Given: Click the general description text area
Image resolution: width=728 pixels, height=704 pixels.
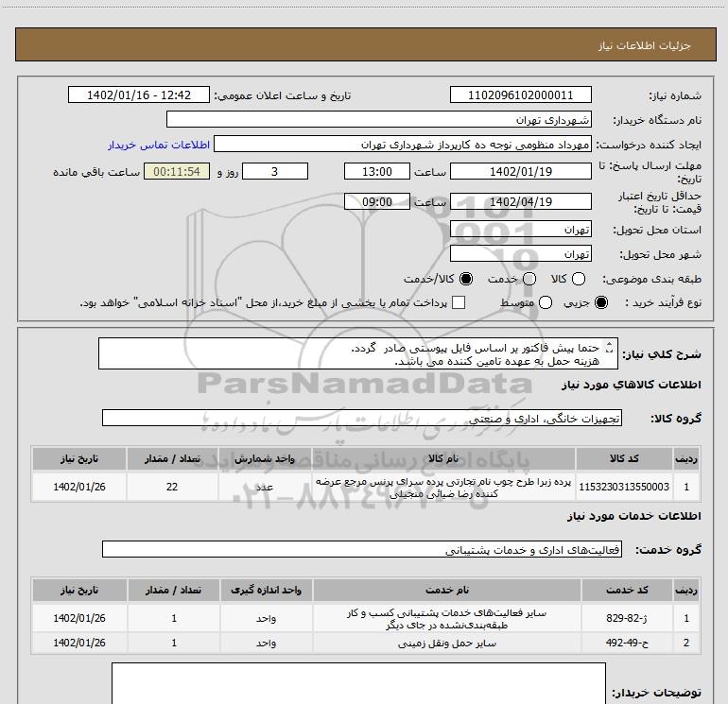Looking at the screenshot, I should click(x=358, y=353).
